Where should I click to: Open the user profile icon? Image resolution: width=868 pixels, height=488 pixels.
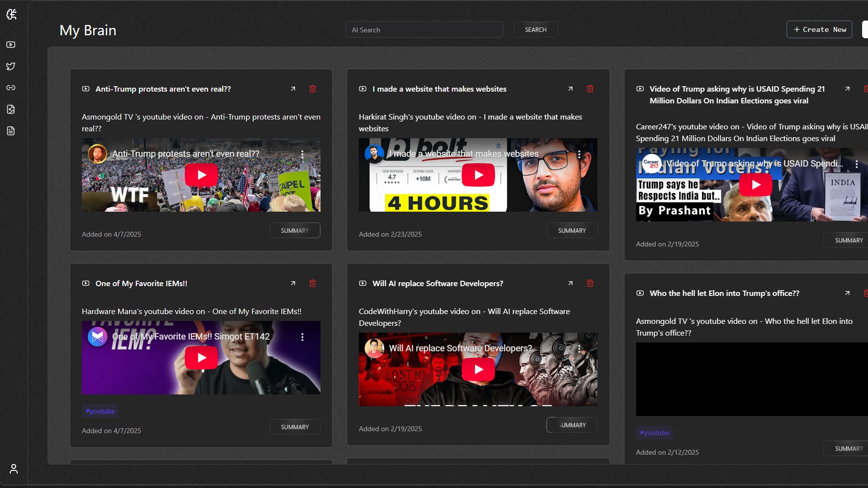pyautogui.click(x=14, y=469)
